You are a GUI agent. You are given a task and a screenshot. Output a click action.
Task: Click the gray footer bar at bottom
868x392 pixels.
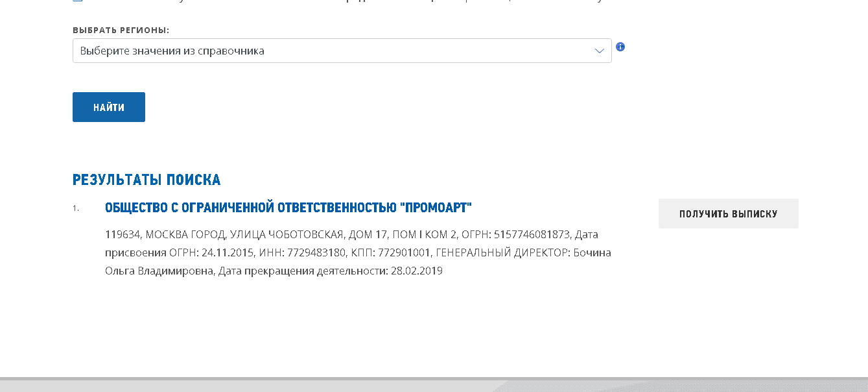(x=434, y=385)
